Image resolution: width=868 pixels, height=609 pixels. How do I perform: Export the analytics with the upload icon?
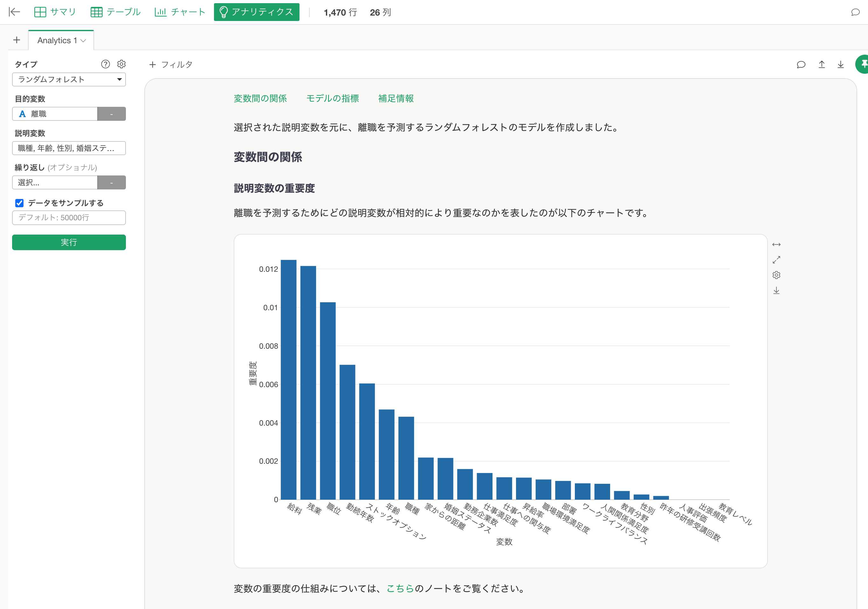[822, 64]
